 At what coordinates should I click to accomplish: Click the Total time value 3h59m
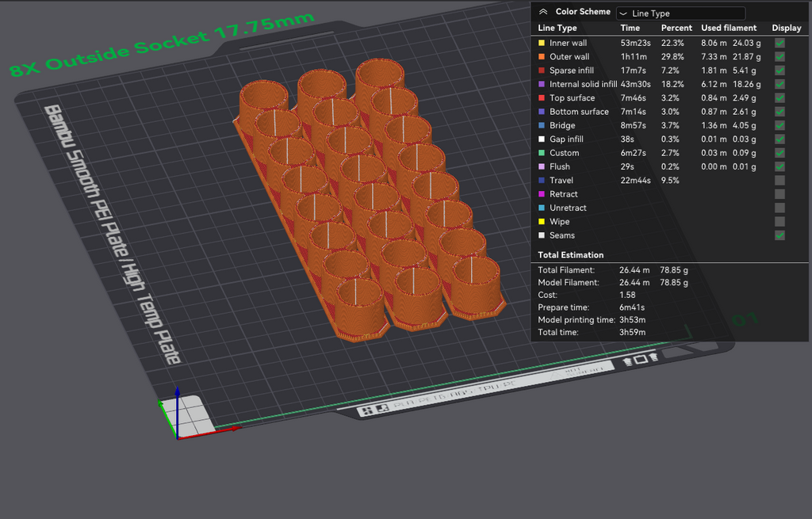632,332
